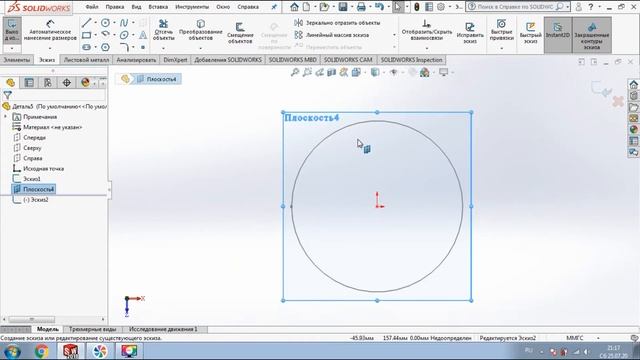Click the Save floppy disk icon
Viewport: 640px width, 360px height.
pyautogui.click(x=343, y=7)
